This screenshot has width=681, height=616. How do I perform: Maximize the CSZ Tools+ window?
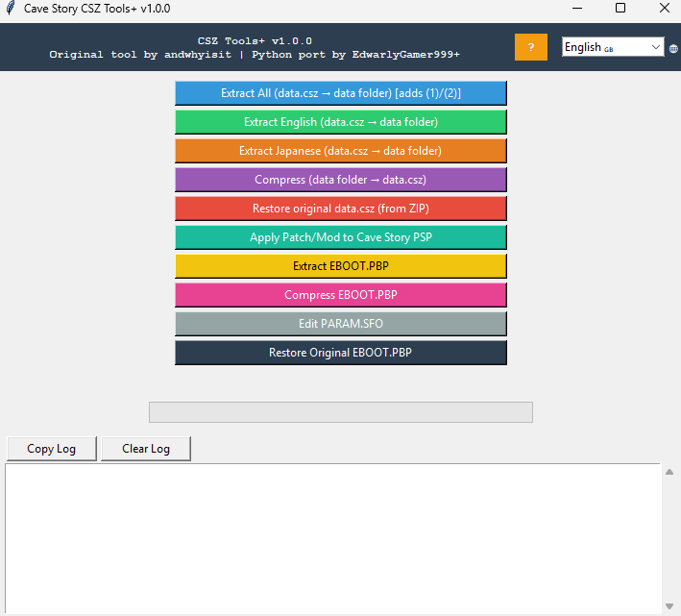click(620, 8)
